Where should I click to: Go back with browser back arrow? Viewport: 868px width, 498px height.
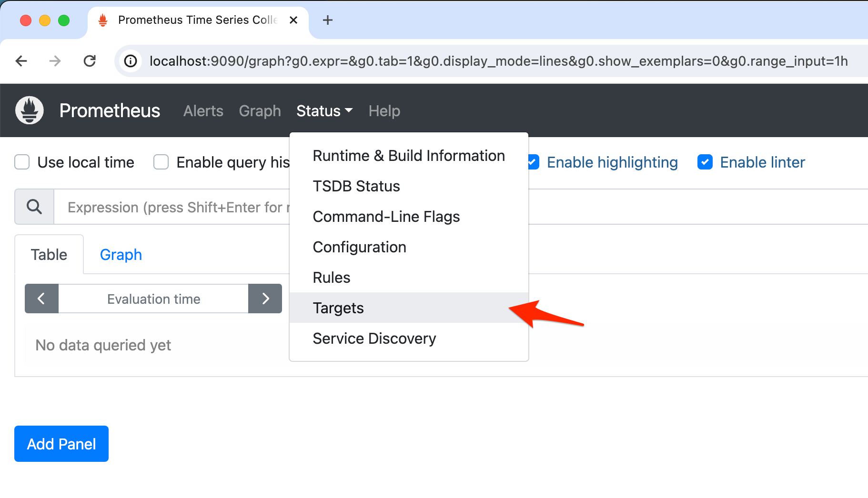(x=21, y=61)
